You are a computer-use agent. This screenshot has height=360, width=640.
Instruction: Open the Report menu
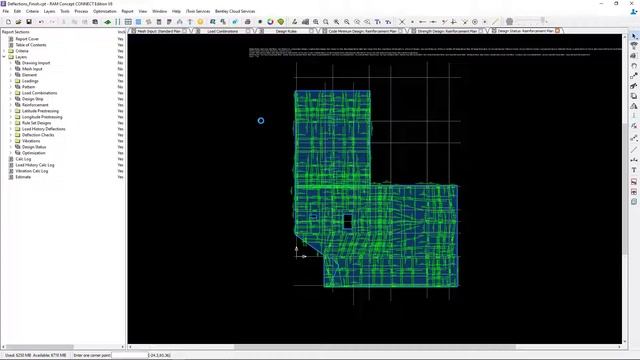tap(127, 11)
